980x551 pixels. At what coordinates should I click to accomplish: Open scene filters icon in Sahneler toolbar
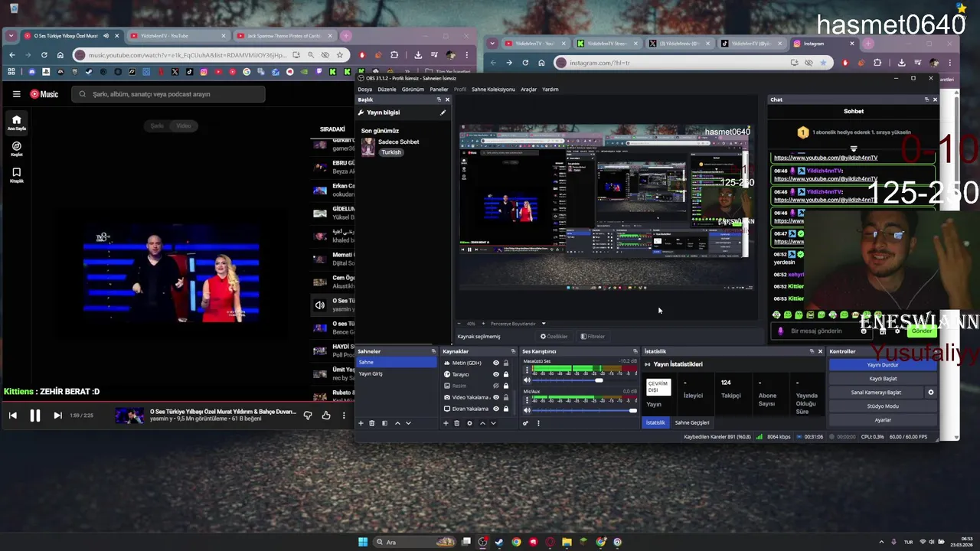[x=384, y=423]
